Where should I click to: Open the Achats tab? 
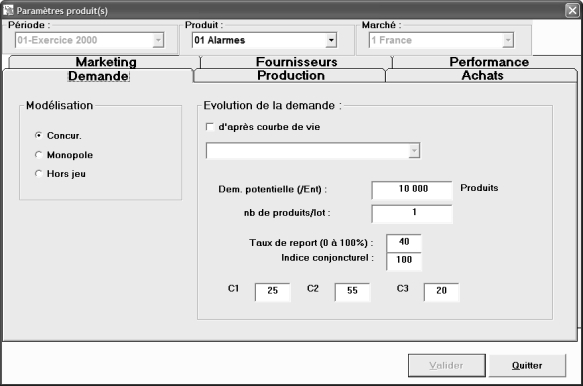482,75
